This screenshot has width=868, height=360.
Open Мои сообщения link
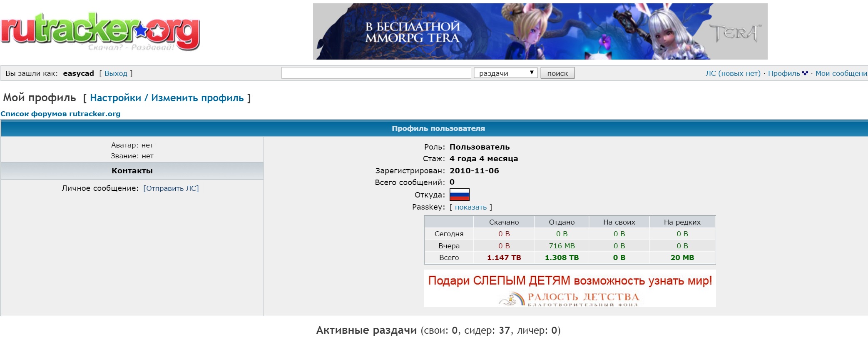[x=841, y=73]
